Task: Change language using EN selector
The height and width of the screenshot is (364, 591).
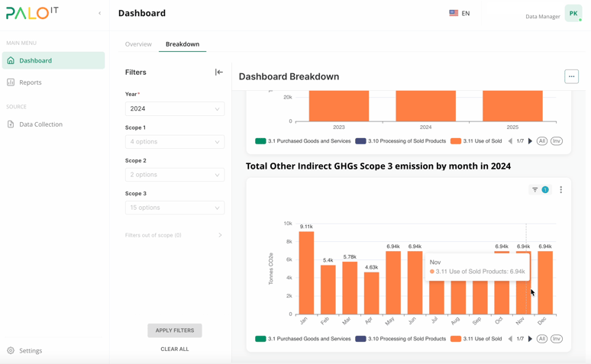Action: click(460, 13)
